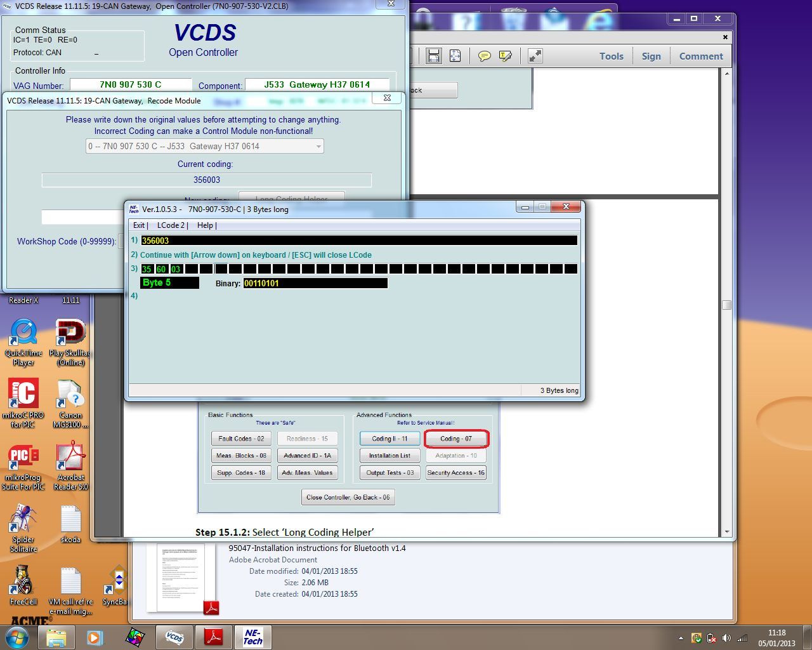Open the Help menu in LCode

(x=206, y=225)
